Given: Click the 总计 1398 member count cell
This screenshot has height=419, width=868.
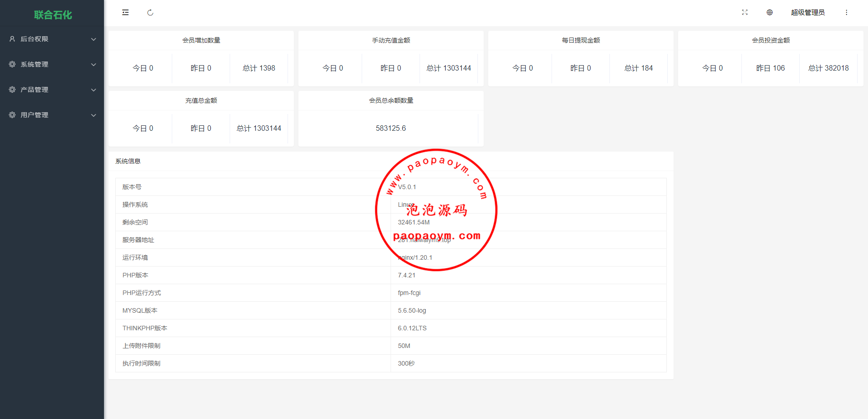Looking at the screenshot, I should [x=259, y=68].
